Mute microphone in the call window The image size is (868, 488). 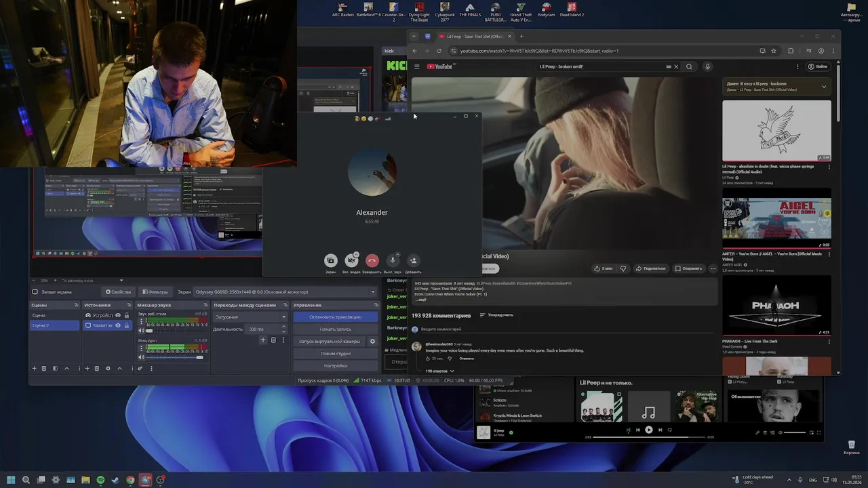coord(392,260)
